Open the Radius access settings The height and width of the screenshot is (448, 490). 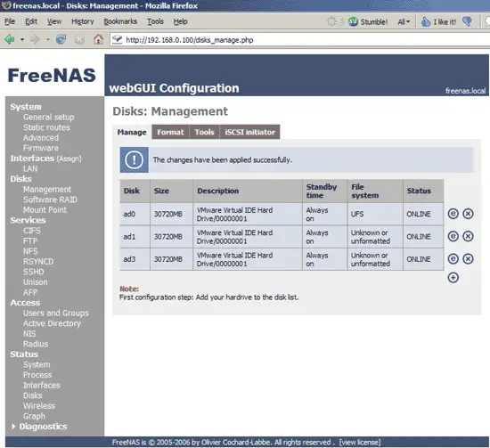(36, 344)
